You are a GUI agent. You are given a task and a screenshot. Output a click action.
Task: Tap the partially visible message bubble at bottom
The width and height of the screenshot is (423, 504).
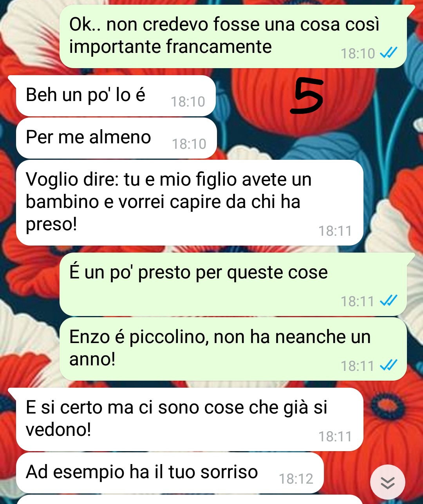pyautogui.click(x=190, y=500)
